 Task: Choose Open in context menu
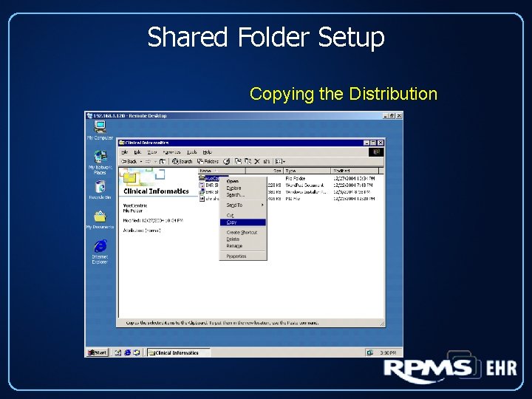tap(243, 182)
